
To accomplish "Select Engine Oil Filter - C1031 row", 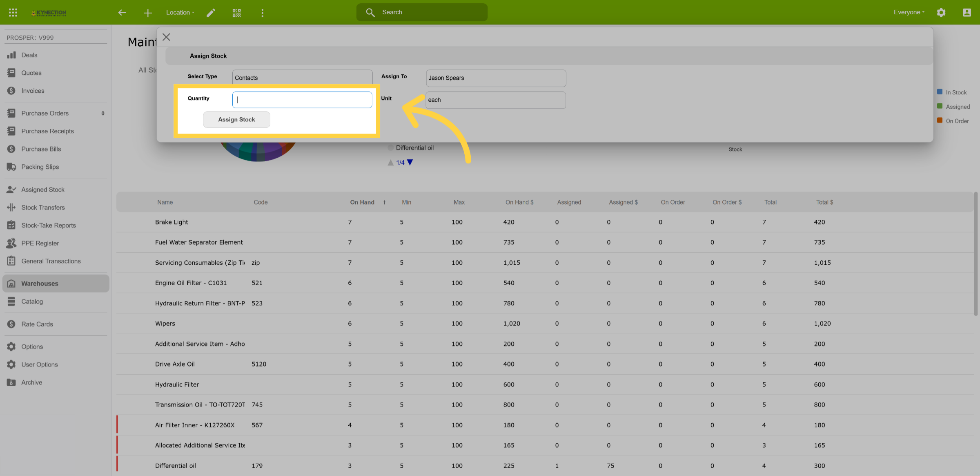I will (545, 283).
